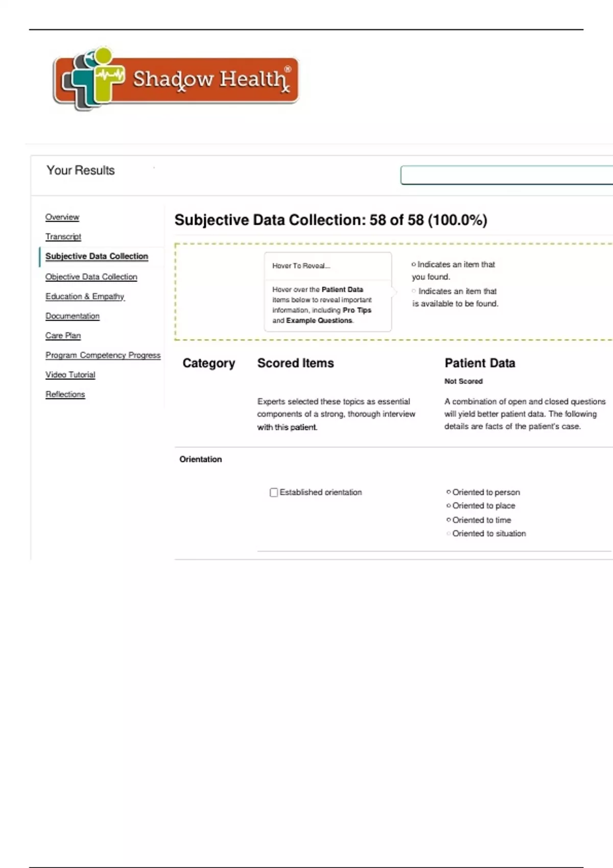
Task: Click the Oriented to situation item
Action: click(x=488, y=534)
